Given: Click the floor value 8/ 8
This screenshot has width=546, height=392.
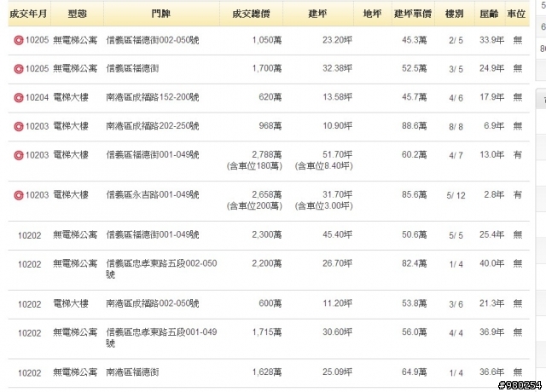Looking at the screenshot, I should point(456,127).
